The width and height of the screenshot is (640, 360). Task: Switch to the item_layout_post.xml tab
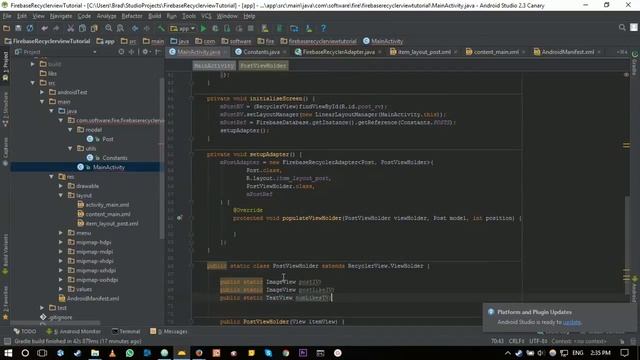(424, 52)
